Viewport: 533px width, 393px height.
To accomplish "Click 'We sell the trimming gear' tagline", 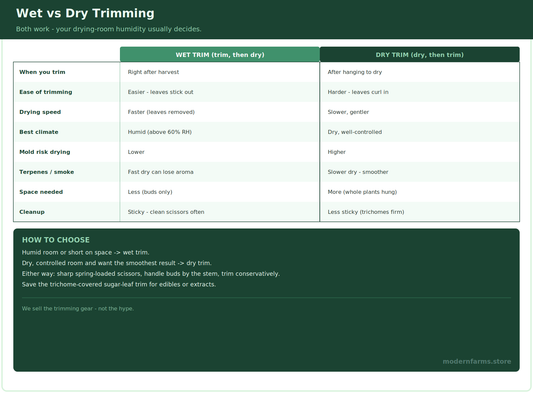I will tap(78, 309).
